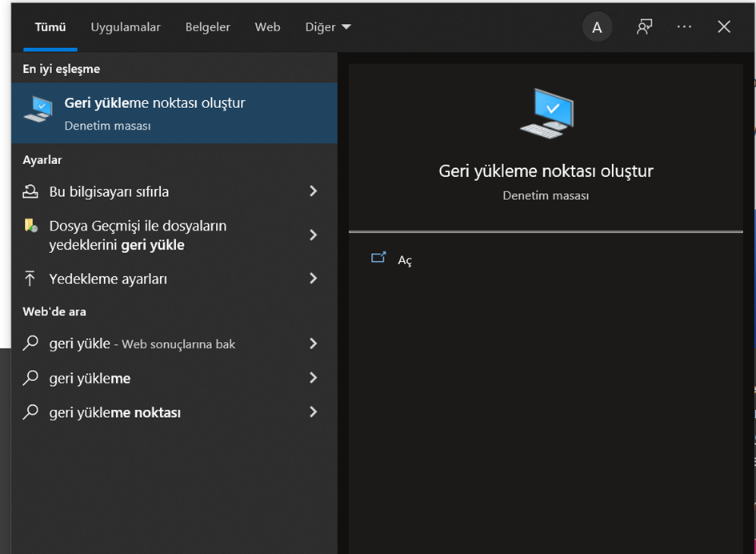Click magnifier icon beside 'geri yükleme noktası'
756x554 pixels.
(30, 412)
